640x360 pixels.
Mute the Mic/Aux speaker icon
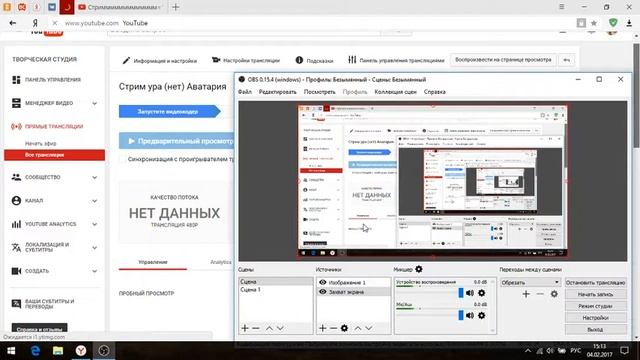470,315
